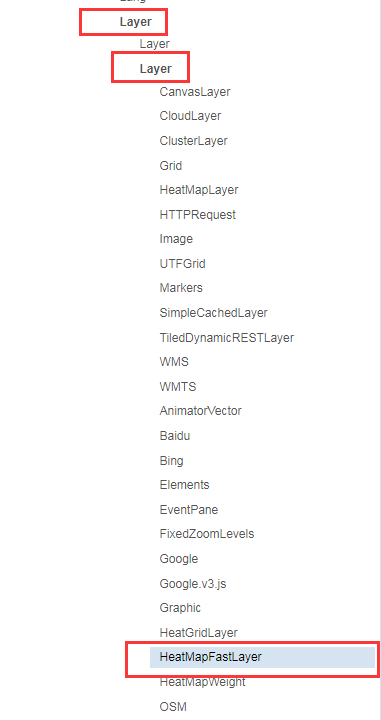Open the HeatGridLayer entry

click(x=198, y=633)
